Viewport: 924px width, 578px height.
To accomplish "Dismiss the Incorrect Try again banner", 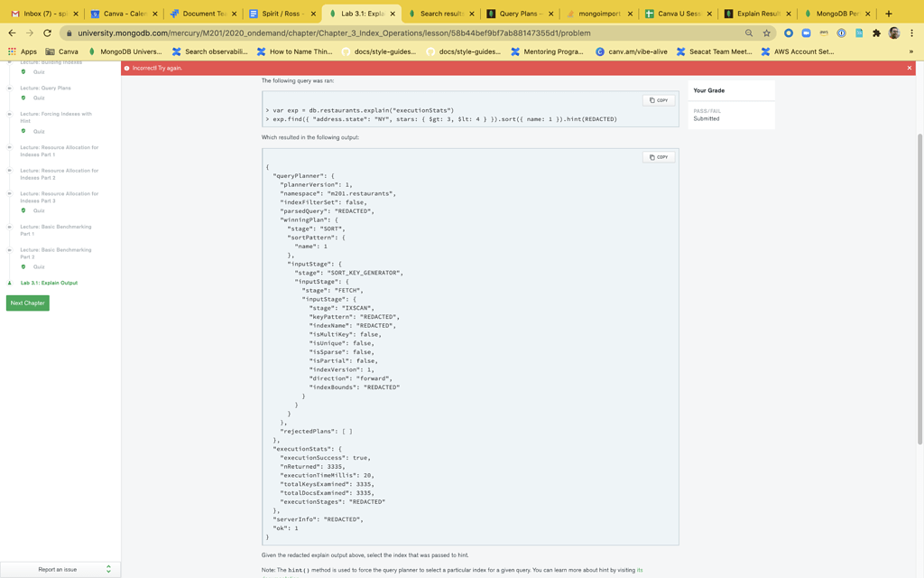I will (910, 68).
